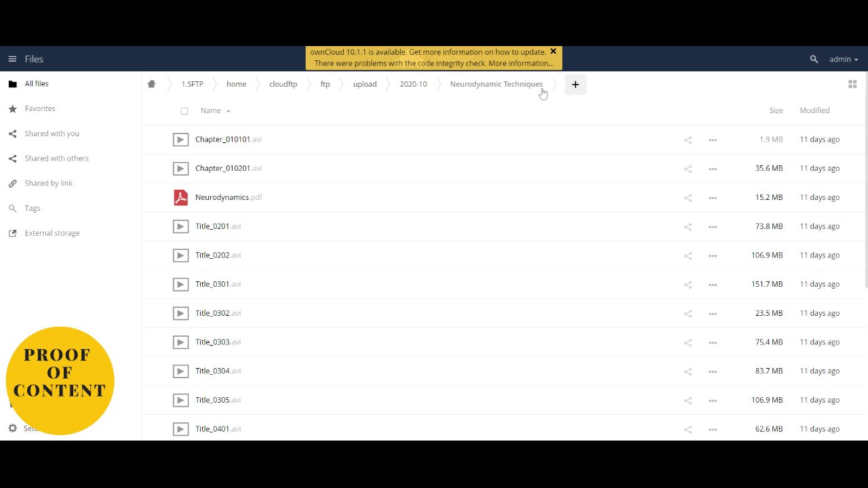Open more actions for Title_0302.avi
This screenshot has width=868, height=488.
pyautogui.click(x=713, y=314)
